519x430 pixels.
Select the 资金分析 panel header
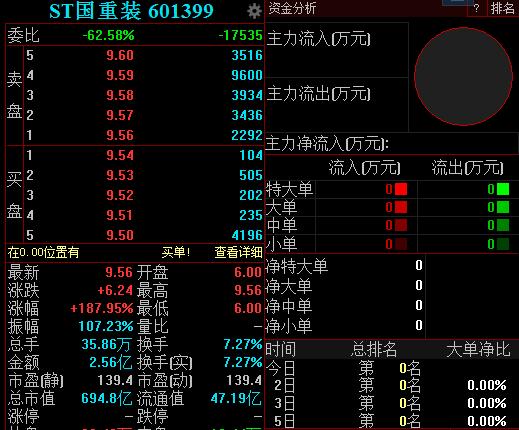(292, 8)
